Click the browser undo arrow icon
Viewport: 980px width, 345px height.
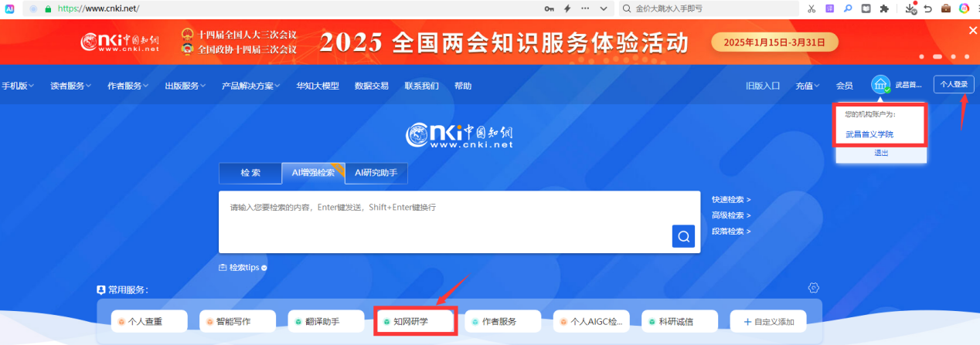pos(927,8)
